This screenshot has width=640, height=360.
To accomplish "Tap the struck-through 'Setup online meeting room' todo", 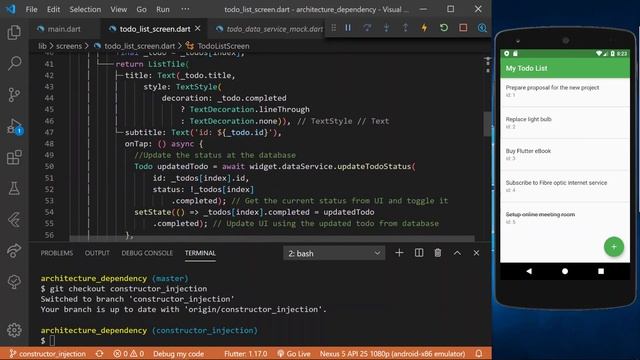I will click(565, 218).
